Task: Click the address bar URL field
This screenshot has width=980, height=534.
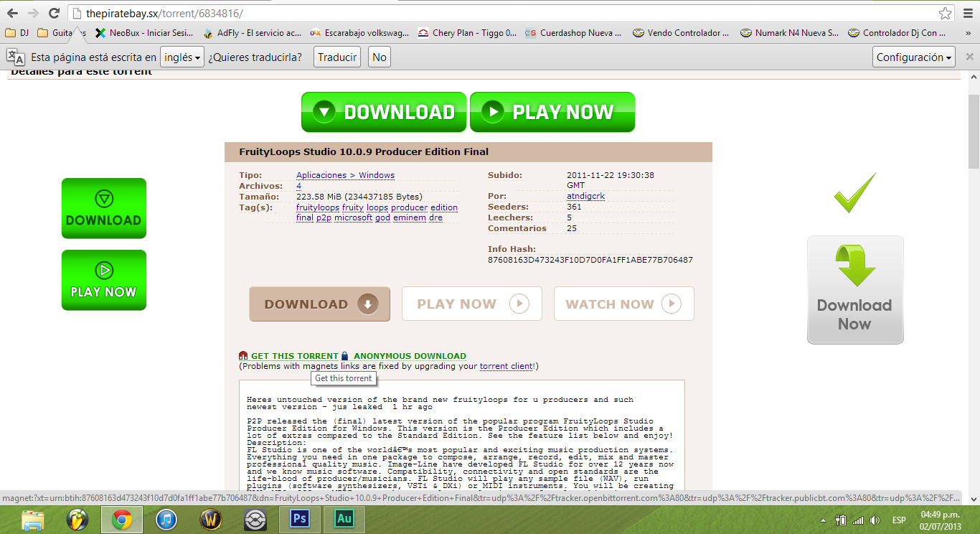Action: [502, 14]
